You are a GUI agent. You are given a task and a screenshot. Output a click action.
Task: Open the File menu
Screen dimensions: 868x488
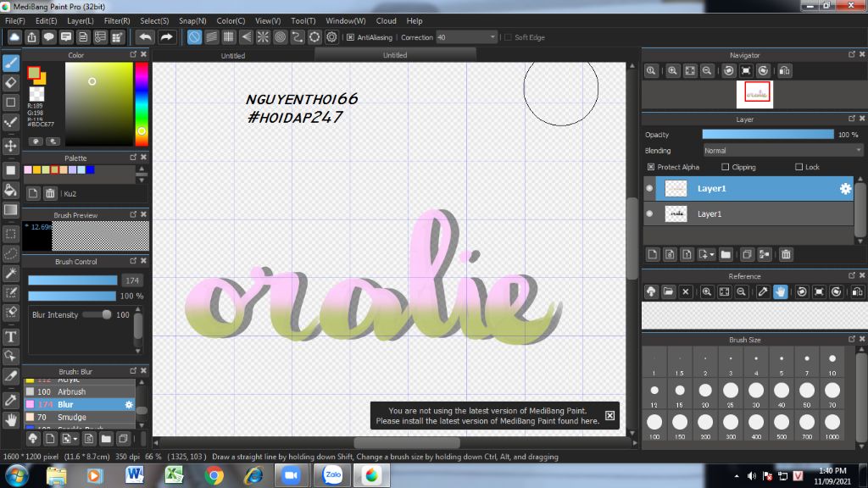point(15,20)
